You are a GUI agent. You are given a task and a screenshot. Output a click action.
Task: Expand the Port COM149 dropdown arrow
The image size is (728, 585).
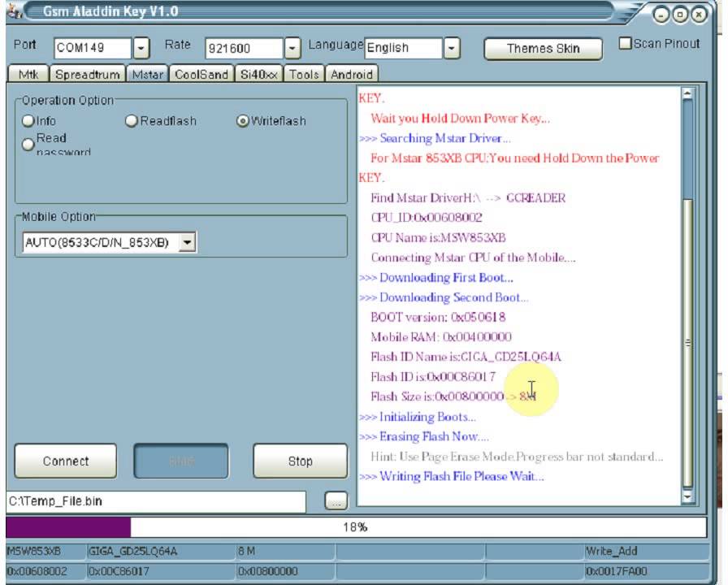141,48
